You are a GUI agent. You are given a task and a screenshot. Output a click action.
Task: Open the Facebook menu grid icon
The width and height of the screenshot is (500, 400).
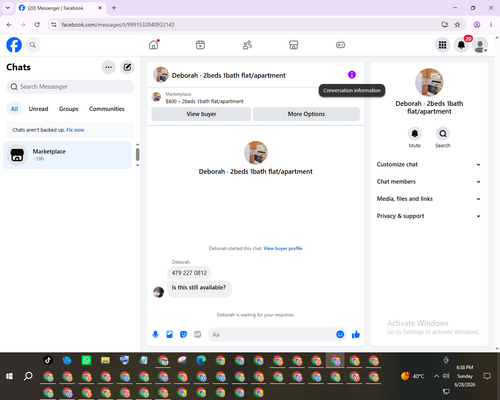coord(442,45)
